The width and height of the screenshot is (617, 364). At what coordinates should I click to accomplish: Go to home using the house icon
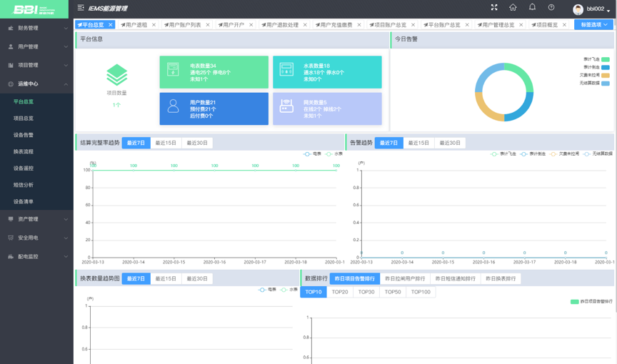coord(513,7)
